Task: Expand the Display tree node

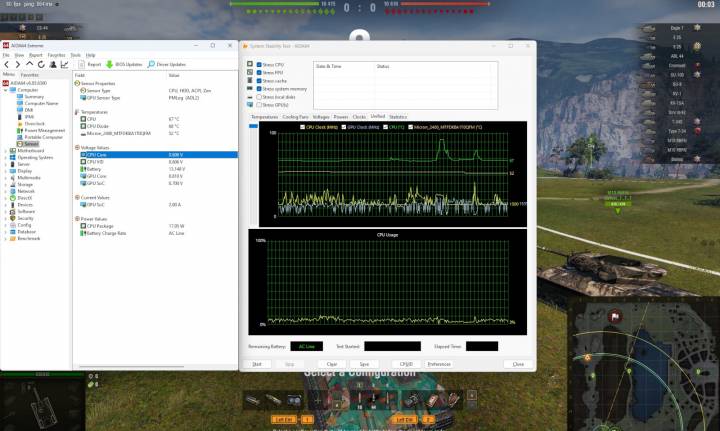Action: (6, 171)
